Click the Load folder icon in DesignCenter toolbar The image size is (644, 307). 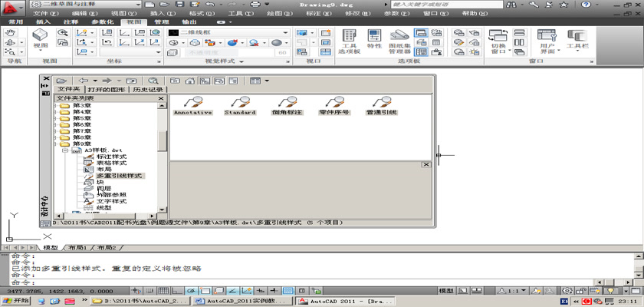(61, 81)
